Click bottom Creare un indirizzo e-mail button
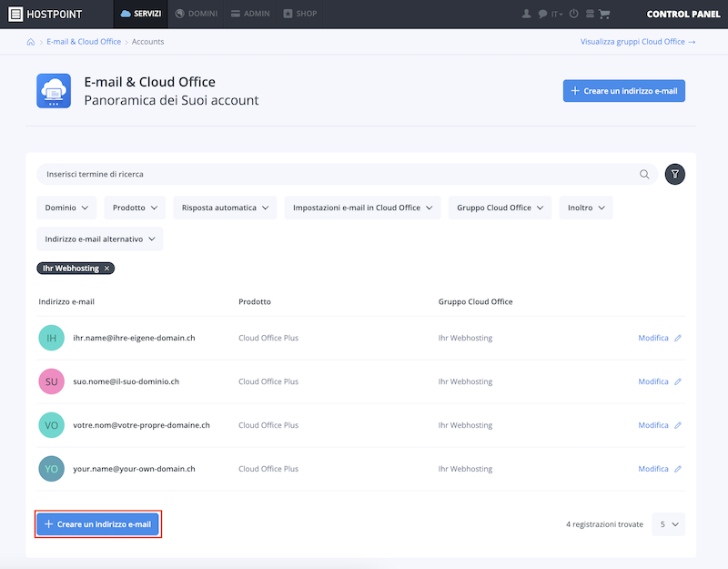 click(97, 524)
